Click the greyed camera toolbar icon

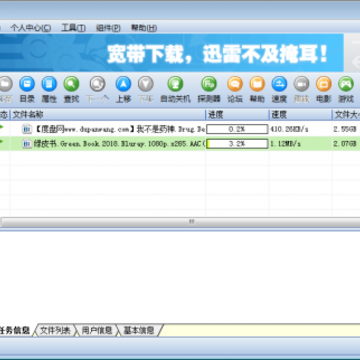pos(301,84)
